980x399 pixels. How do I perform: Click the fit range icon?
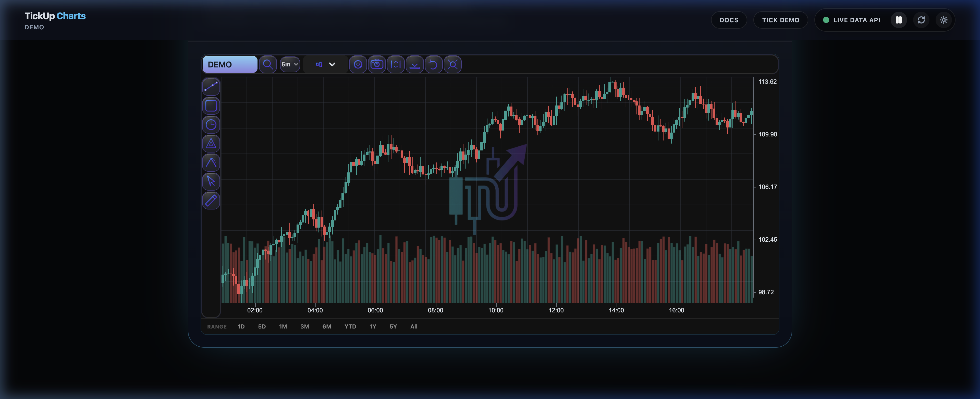tap(396, 64)
